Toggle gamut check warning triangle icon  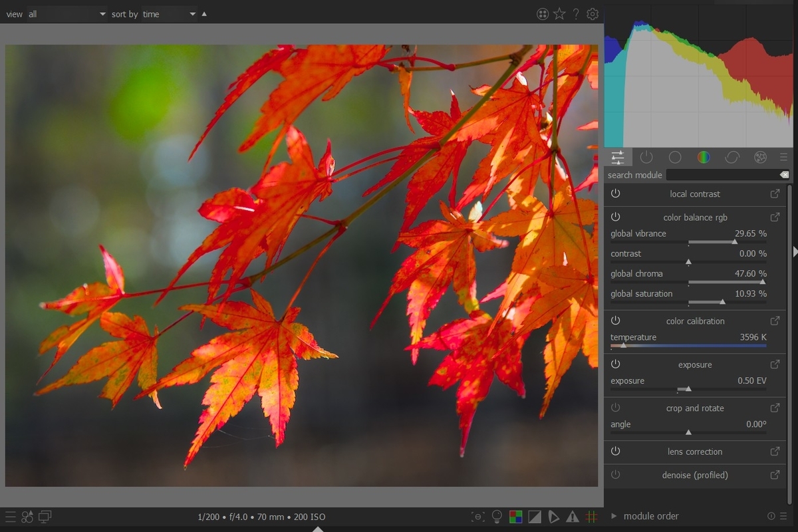[x=572, y=517]
